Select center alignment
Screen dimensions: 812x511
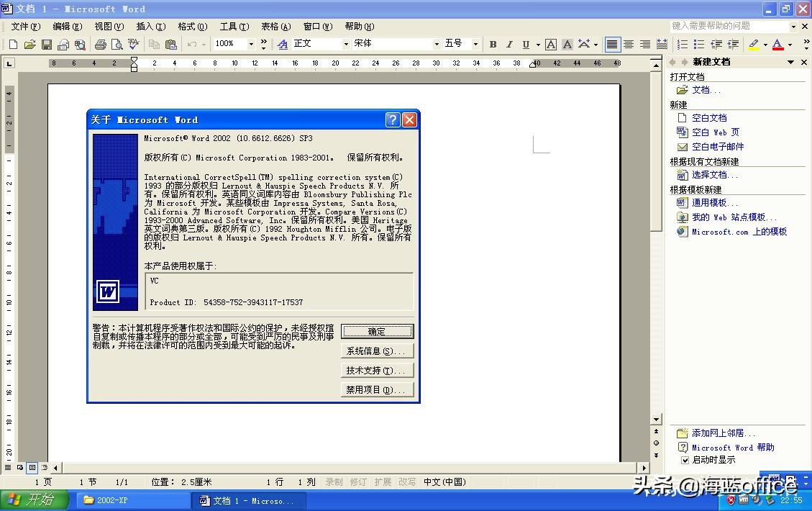pyautogui.click(x=629, y=45)
